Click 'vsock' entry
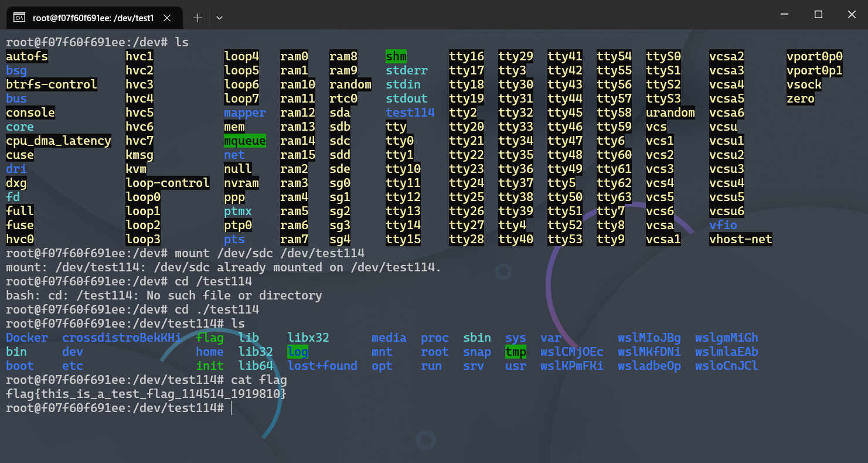The width and height of the screenshot is (868, 463). (x=804, y=84)
